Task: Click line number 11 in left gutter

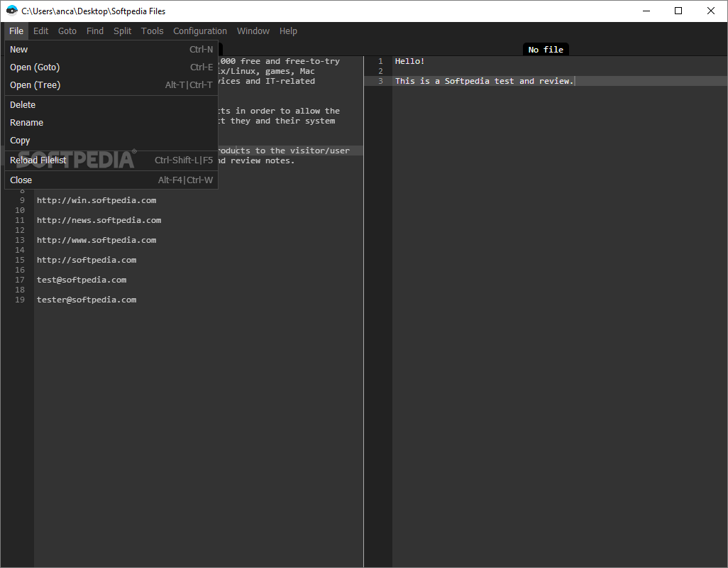Action: tap(20, 220)
